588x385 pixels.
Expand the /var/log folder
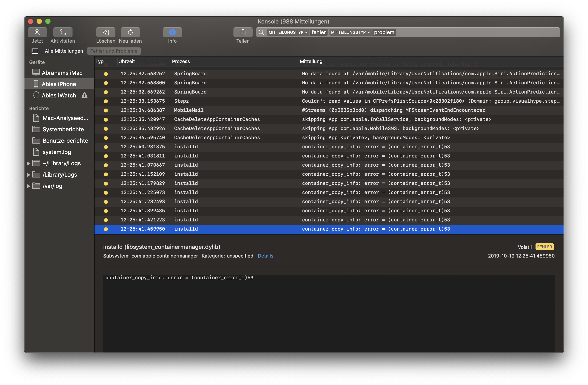pos(29,186)
